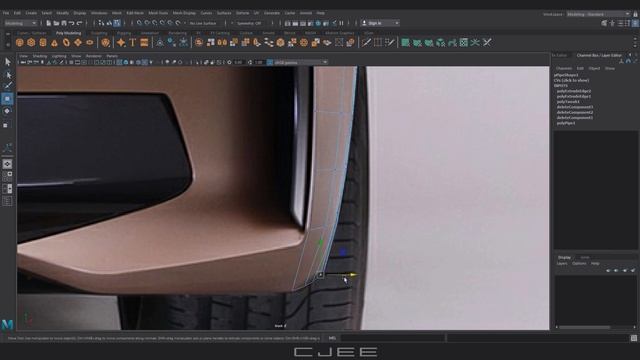Click the SVG shelf icon

[x=144, y=42]
